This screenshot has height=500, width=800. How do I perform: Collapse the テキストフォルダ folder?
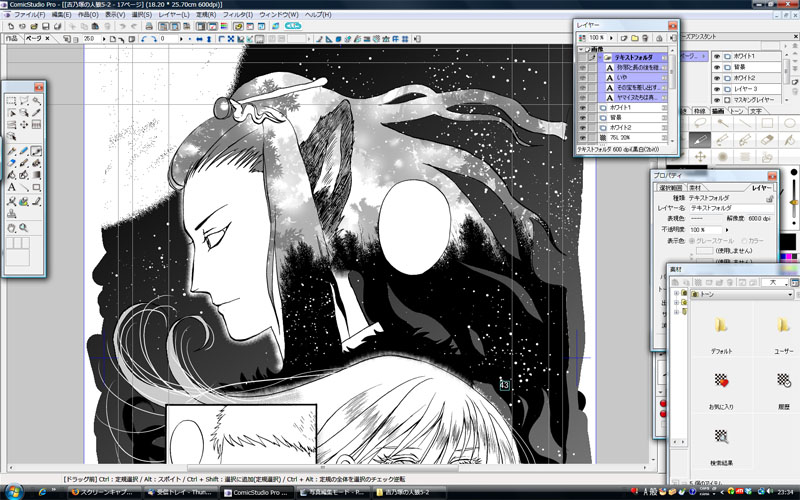[601, 58]
